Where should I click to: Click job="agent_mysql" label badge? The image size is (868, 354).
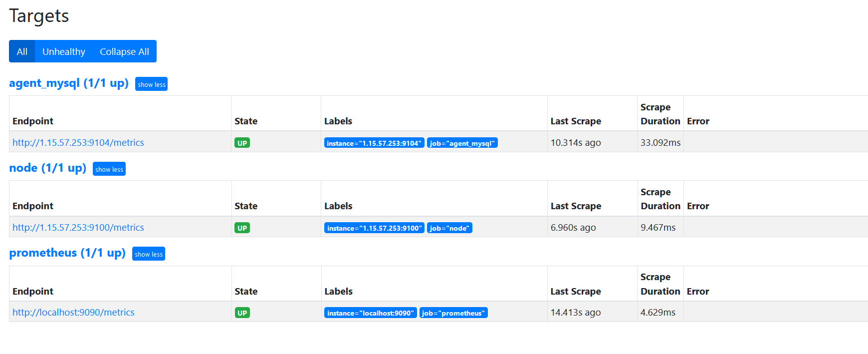pos(462,143)
